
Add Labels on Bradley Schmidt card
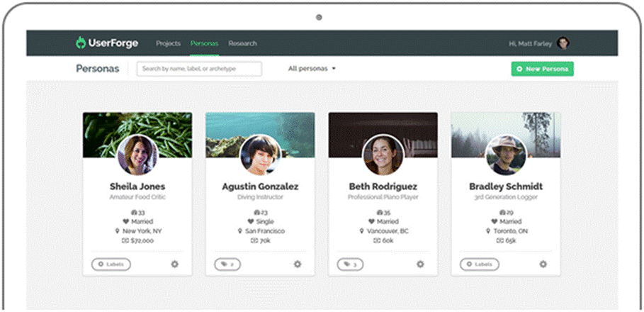tap(479, 264)
